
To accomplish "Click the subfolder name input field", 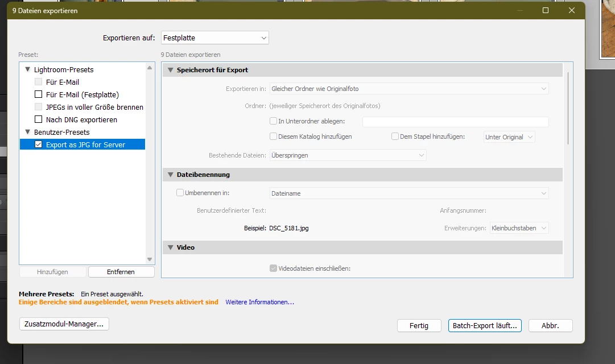I will 455,122.
